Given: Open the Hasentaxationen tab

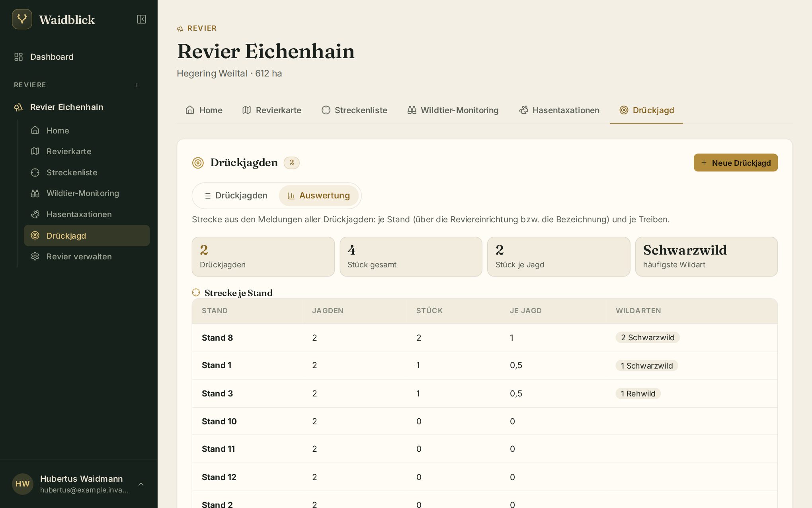Looking at the screenshot, I should coord(559,110).
